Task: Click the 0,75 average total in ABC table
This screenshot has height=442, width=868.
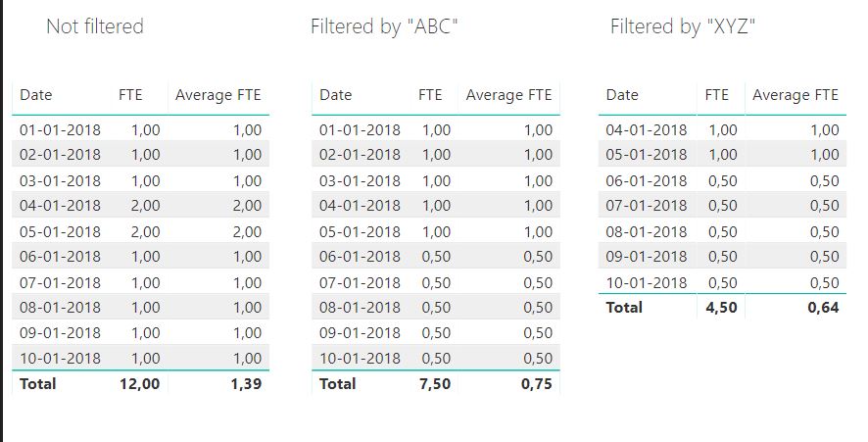Action: pos(537,383)
